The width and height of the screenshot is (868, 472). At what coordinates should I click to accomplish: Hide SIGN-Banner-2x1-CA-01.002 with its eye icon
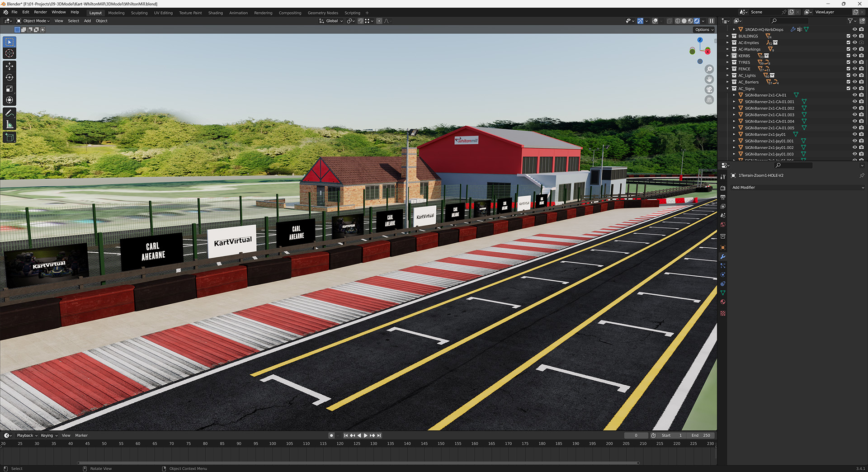(x=854, y=108)
